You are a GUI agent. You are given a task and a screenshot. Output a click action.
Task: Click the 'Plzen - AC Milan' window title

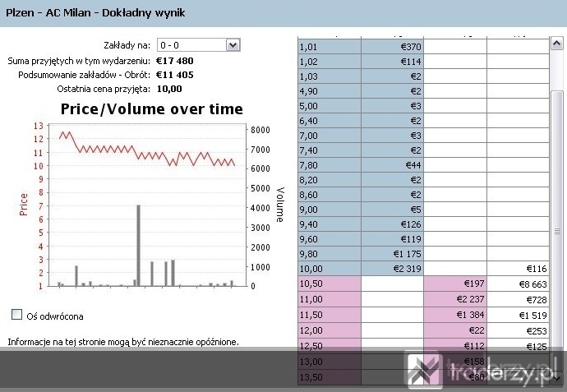tap(95, 12)
